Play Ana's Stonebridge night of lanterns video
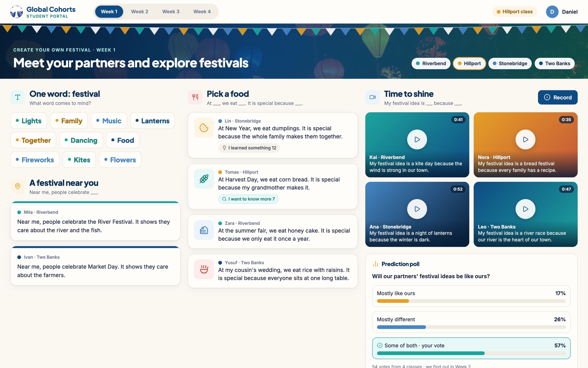 coord(417,209)
